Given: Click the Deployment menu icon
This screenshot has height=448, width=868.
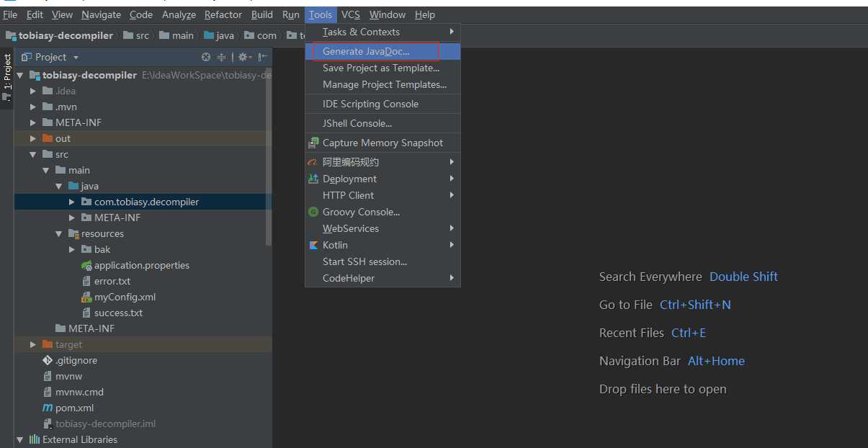Looking at the screenshot, I should [313, 179].
